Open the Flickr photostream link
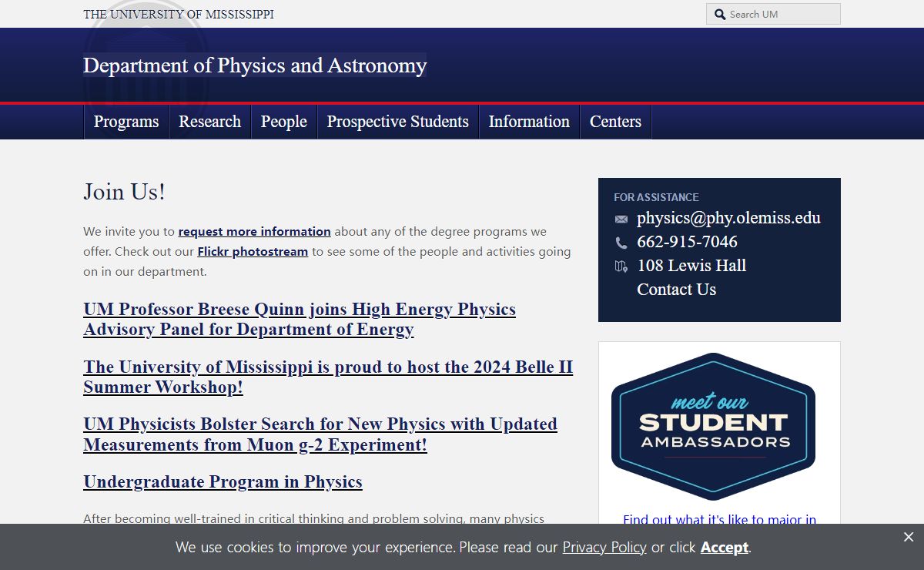Viewport: 924px width, 570px height. point(253,251)
